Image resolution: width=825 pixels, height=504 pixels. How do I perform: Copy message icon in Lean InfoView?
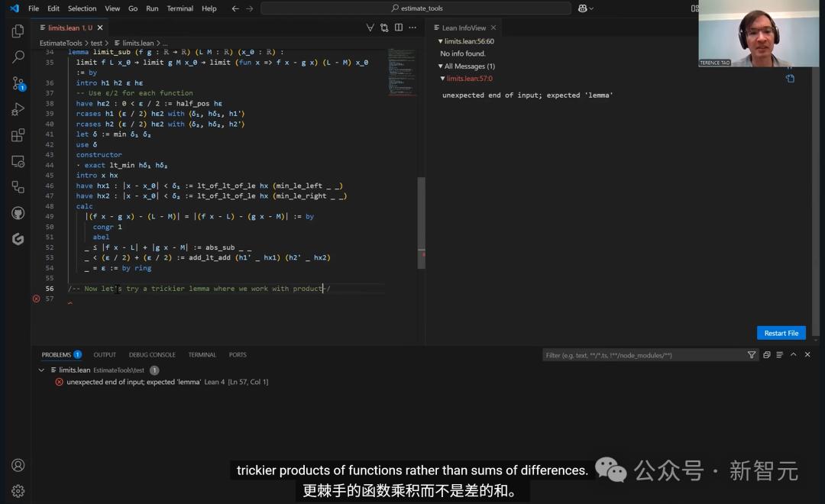790,79
